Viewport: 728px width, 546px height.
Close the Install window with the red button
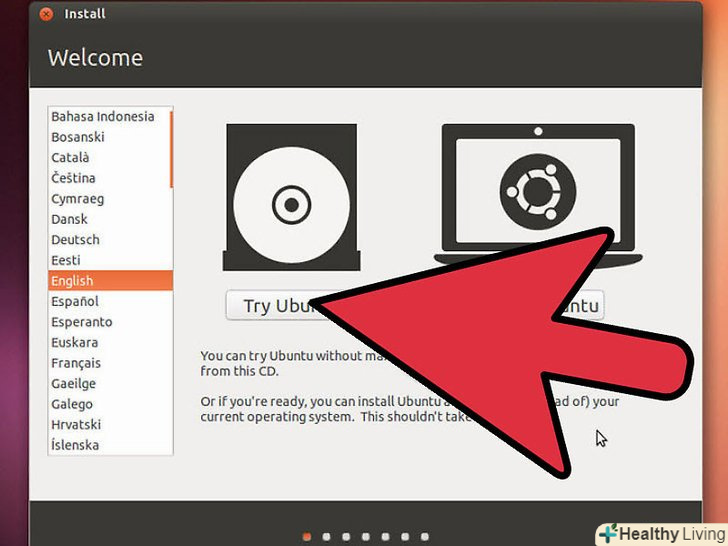(46, 14)
